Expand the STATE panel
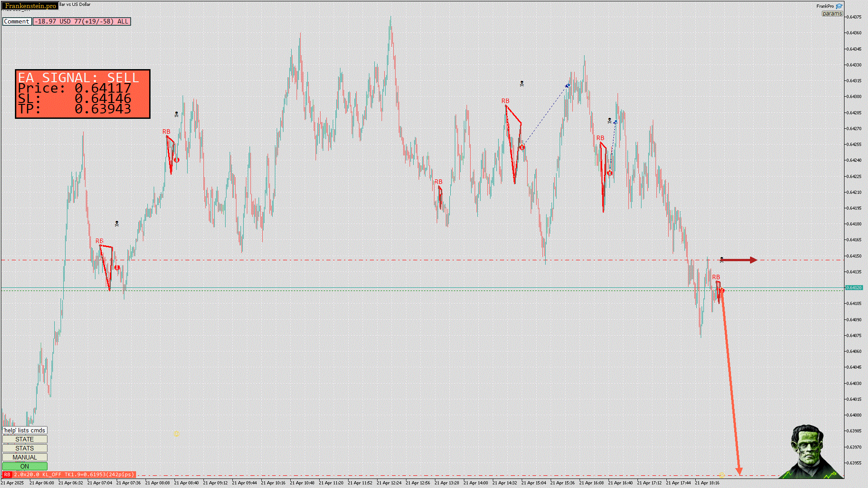The image size is (868, 488). point(25,439)
